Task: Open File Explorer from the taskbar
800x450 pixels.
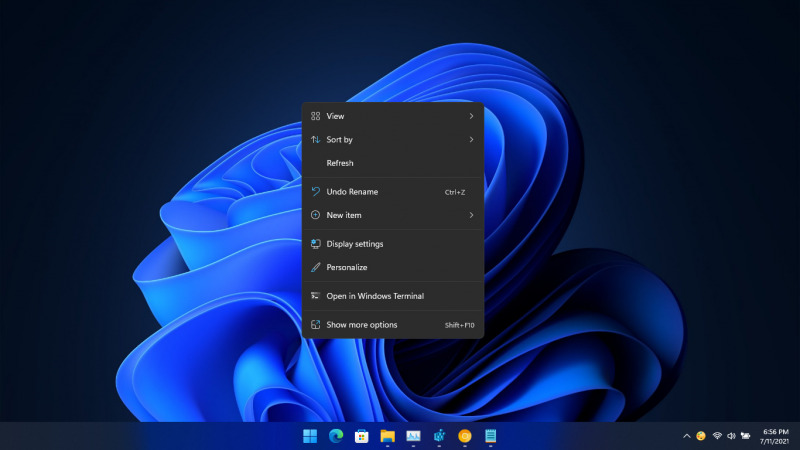Action: [x=387, y=436]
